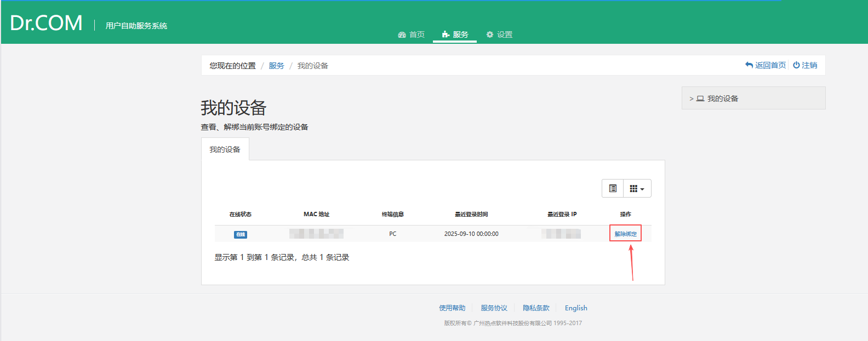Click the Dr.COM logo
The width and height of the screenshot is (868, 341).
click(x=47, y=23)
